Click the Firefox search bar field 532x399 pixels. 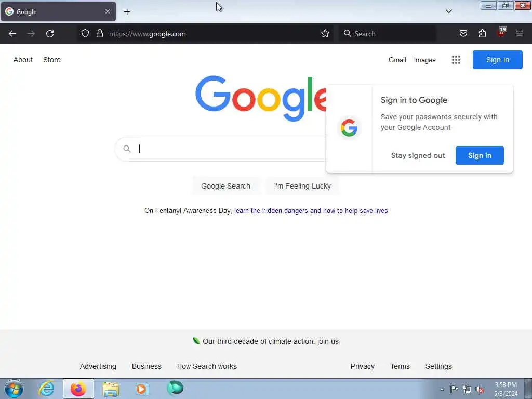coord(388,34)
